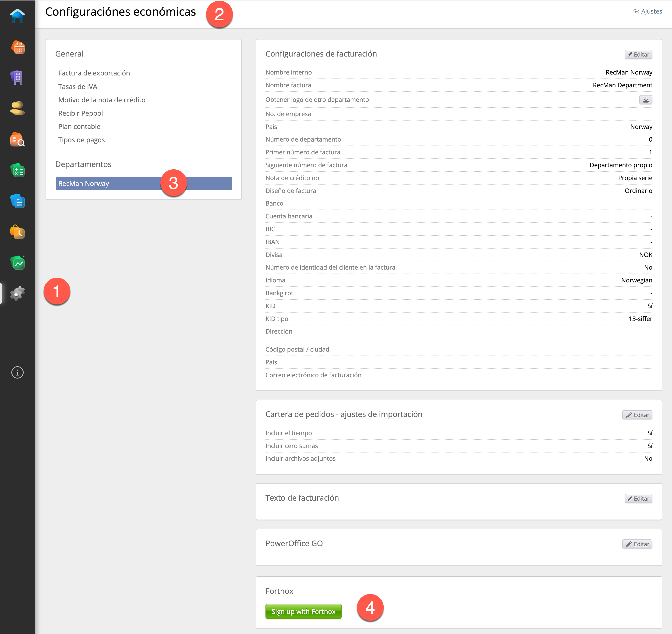Click the 'Nombre interno' label
Viewport: 672px width, 634px height.
pyautogui.click(x=288, y=72)
